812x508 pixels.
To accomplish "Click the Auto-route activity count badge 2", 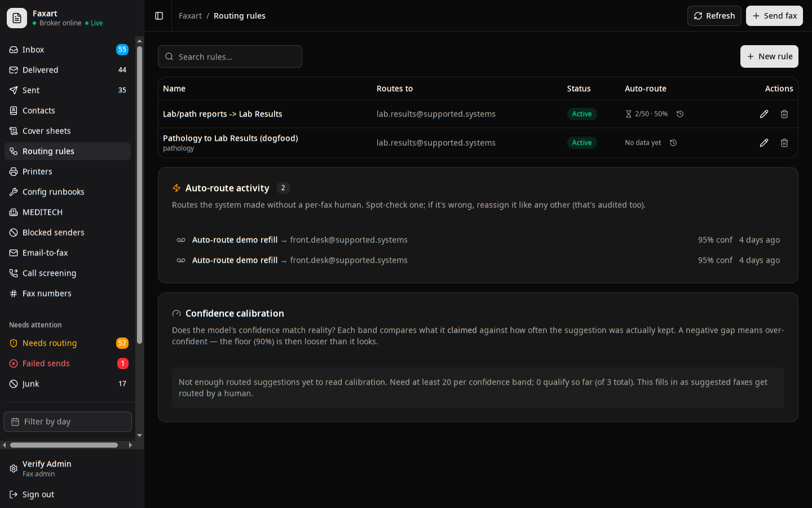I will point(283,188).
